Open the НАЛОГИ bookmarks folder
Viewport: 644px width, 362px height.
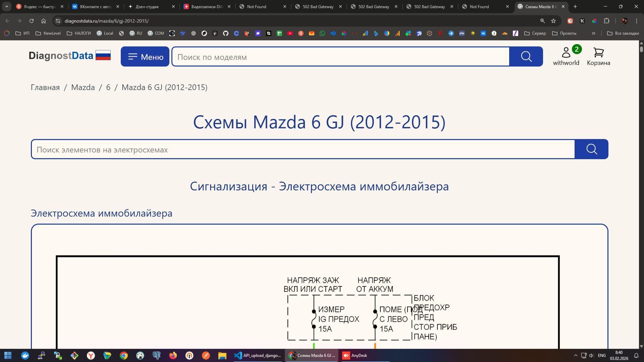click(x=79, y=33)
